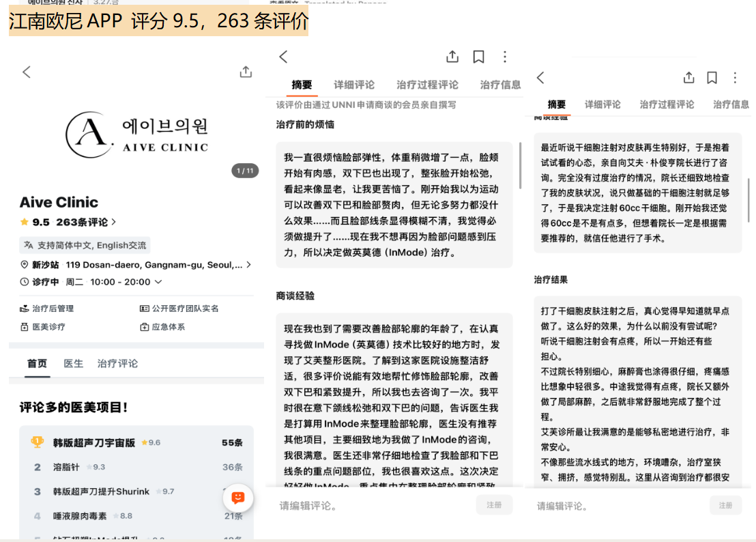756x542 pixels.
Task: Click the 1 / 11 image counter
Action: 245,171
